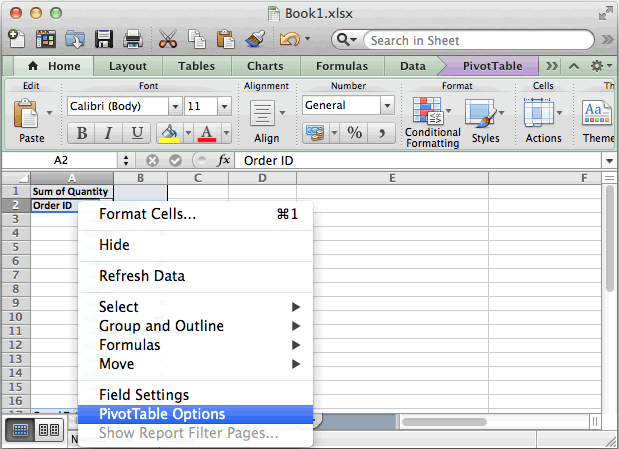
Task: Open Paste options arrow in ribbon
Action: coord(49,113)
